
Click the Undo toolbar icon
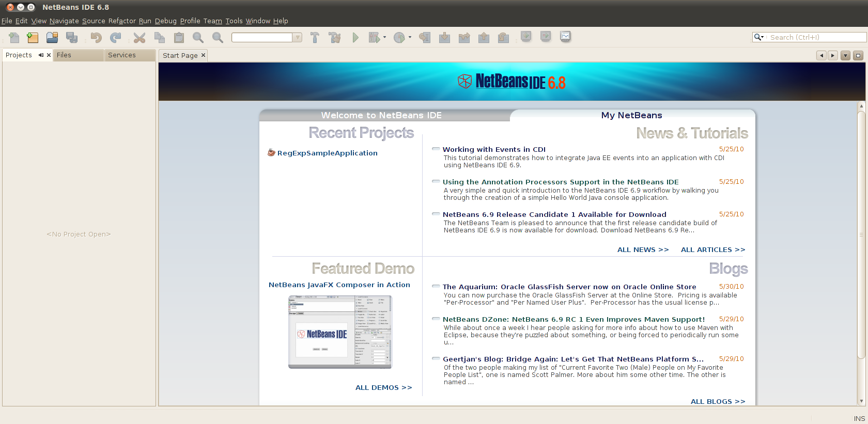pos(96,38)
